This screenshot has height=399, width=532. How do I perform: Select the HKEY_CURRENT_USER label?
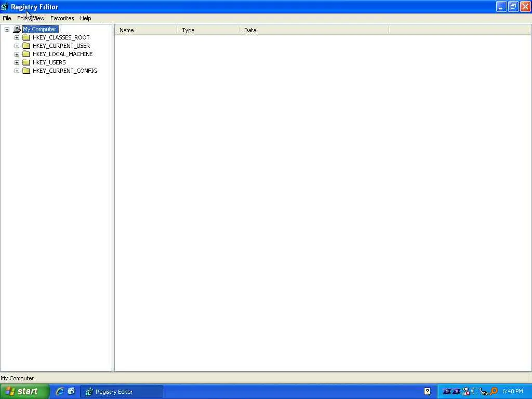pyautogui.click(x=61, y=46)
